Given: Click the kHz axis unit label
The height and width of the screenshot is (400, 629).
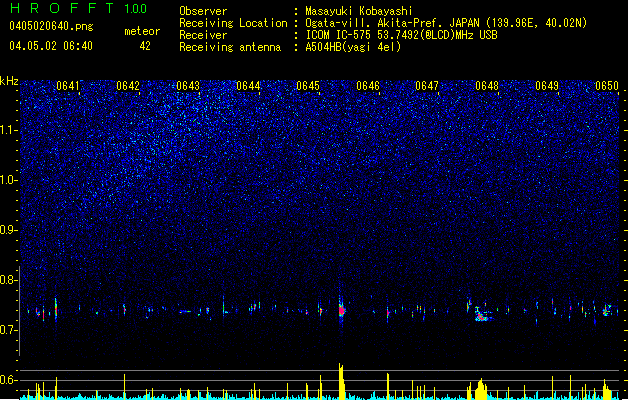Looking at the screenshot, I should click(9, 81).
